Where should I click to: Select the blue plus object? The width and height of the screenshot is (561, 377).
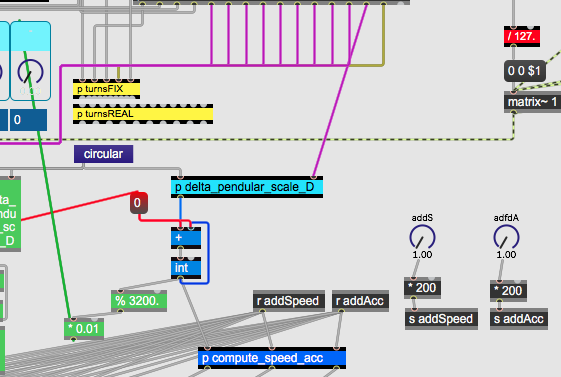click(186, 238)
